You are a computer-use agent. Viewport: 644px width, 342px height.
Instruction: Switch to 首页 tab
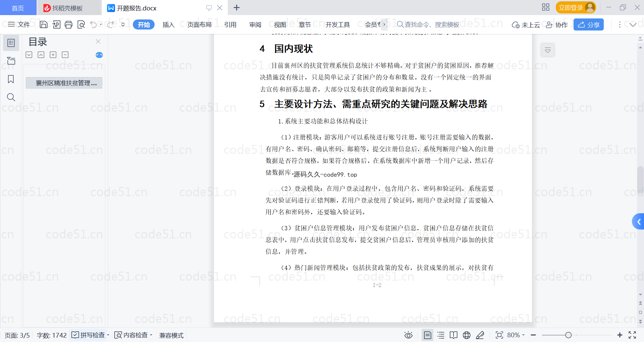point(18,8)
